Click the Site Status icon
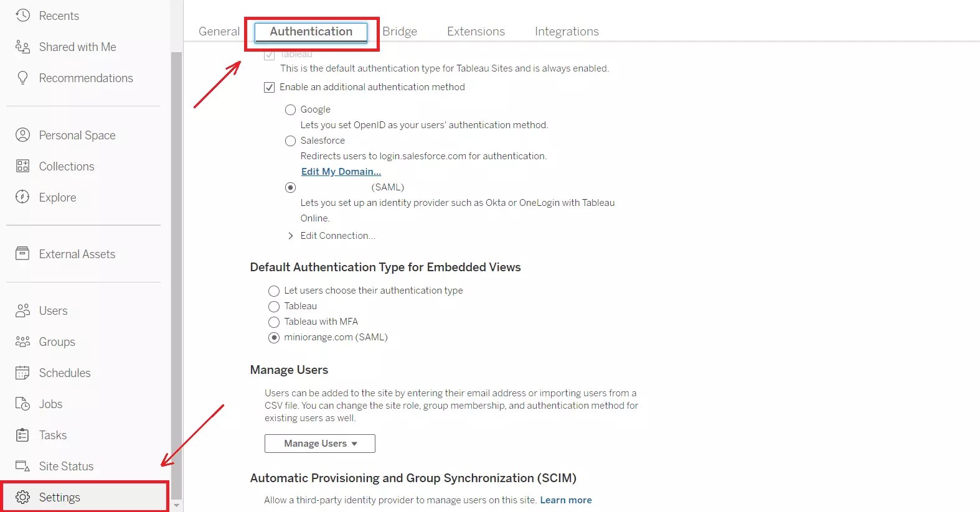Screen dimensions: 980x512 22,466
